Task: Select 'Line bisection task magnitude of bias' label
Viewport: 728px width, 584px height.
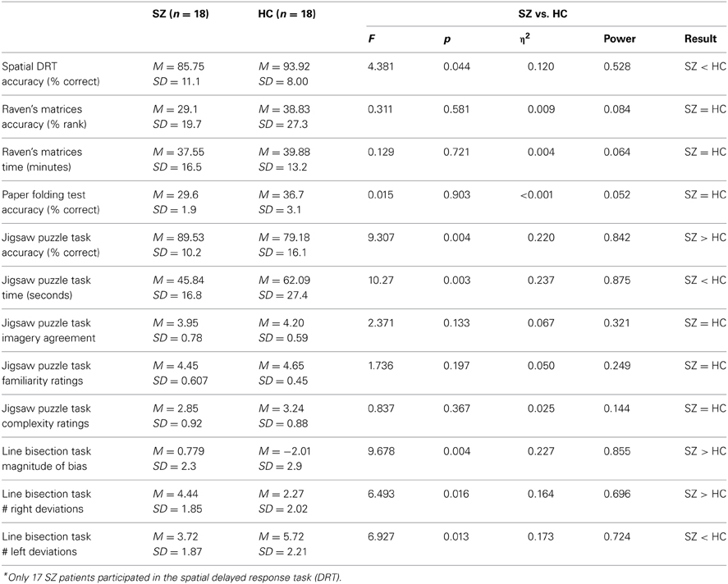Action: pos(47,459)
